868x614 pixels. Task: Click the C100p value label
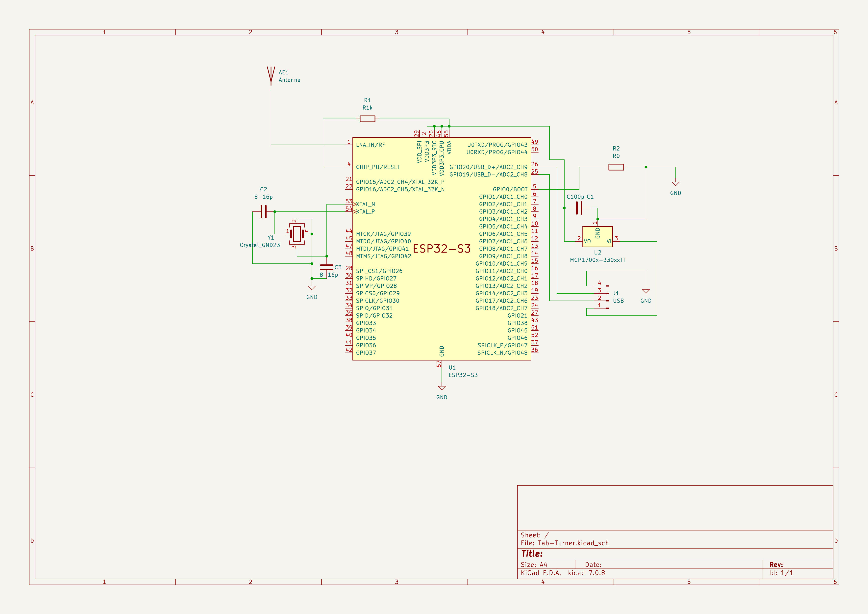click(575, 197)
